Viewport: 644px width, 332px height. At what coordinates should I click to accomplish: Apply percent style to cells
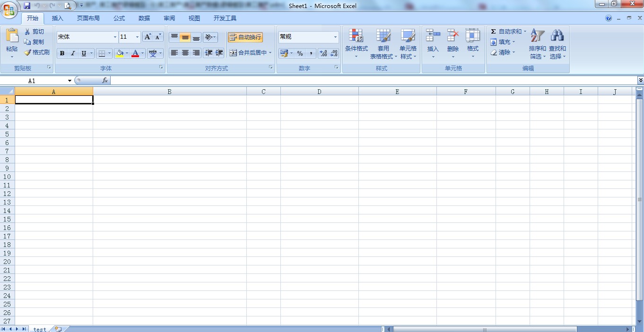coord(300,53)
